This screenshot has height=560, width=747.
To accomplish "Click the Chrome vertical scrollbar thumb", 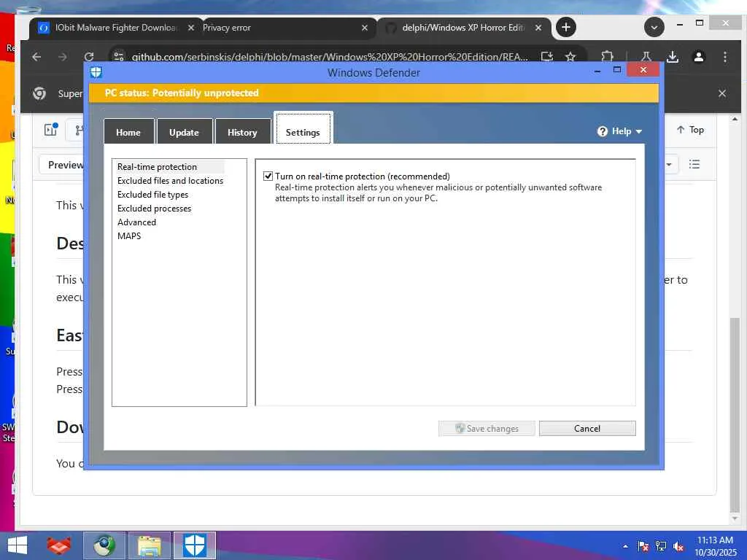I will [x=735, y=414].
